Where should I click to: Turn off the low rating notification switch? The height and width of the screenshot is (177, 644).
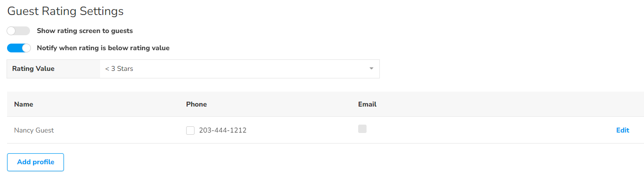click(19, 48)
